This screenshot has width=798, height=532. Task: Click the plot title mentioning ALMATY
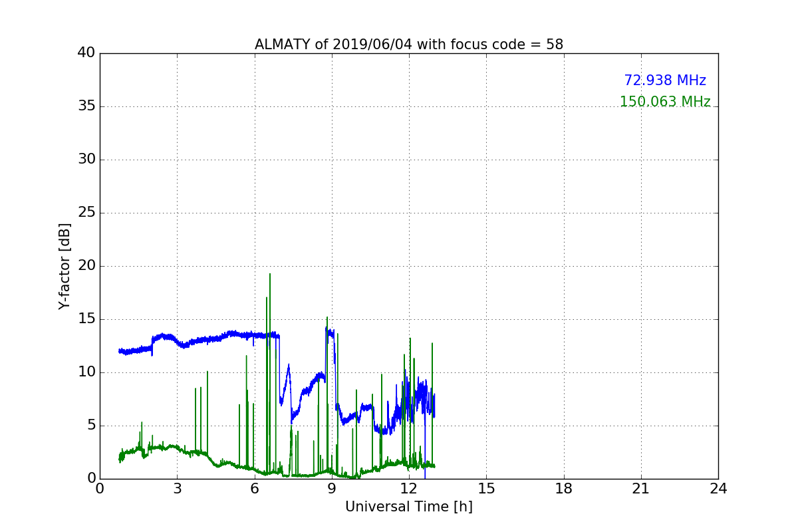[409, 45]
